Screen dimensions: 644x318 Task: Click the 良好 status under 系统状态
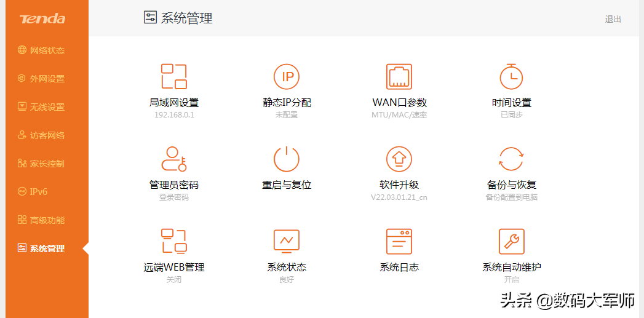point(286,280)
